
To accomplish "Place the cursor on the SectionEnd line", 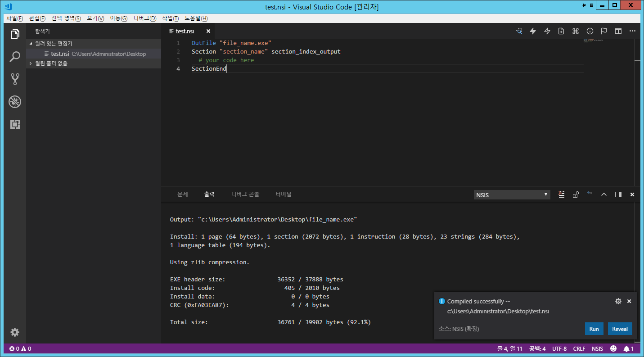I will coord(209,68).
